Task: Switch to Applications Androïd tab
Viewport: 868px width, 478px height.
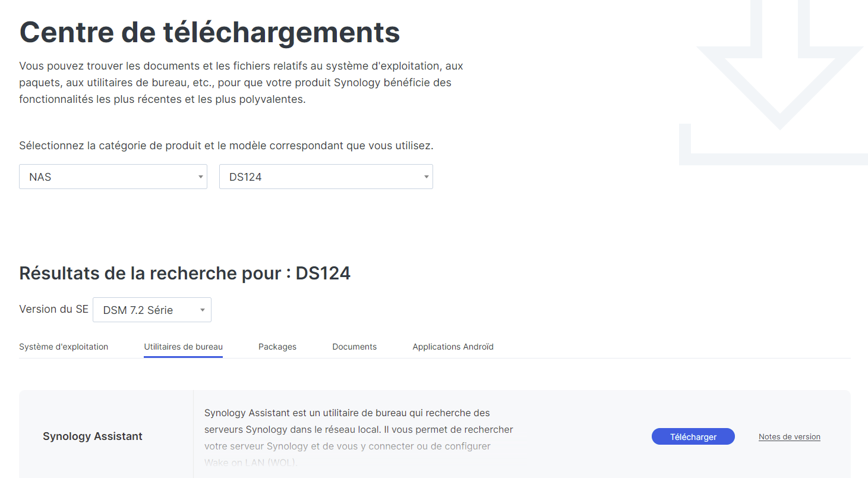Action: [453, 347]
